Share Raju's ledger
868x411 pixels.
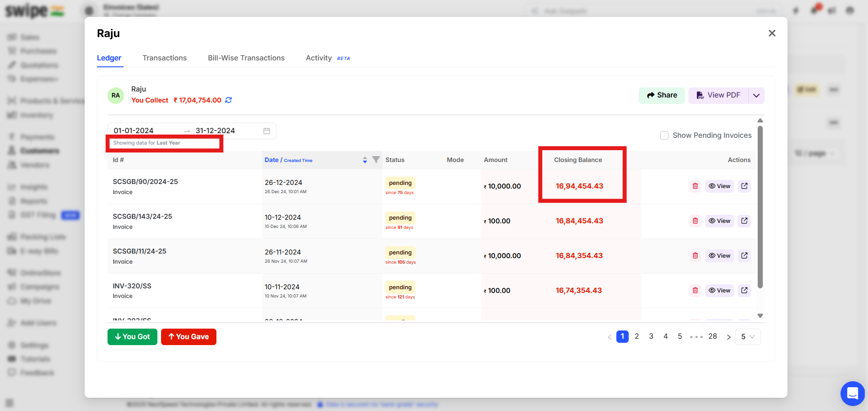[662, 95]
